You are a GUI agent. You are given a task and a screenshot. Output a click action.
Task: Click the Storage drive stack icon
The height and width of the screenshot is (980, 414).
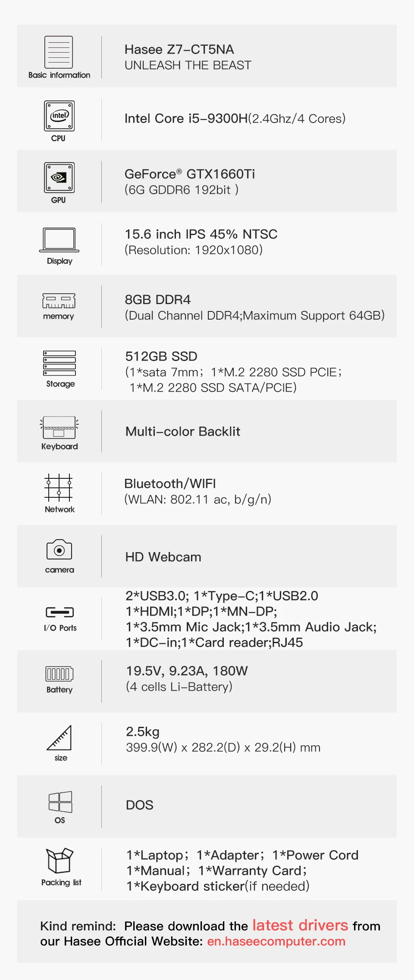60,363
